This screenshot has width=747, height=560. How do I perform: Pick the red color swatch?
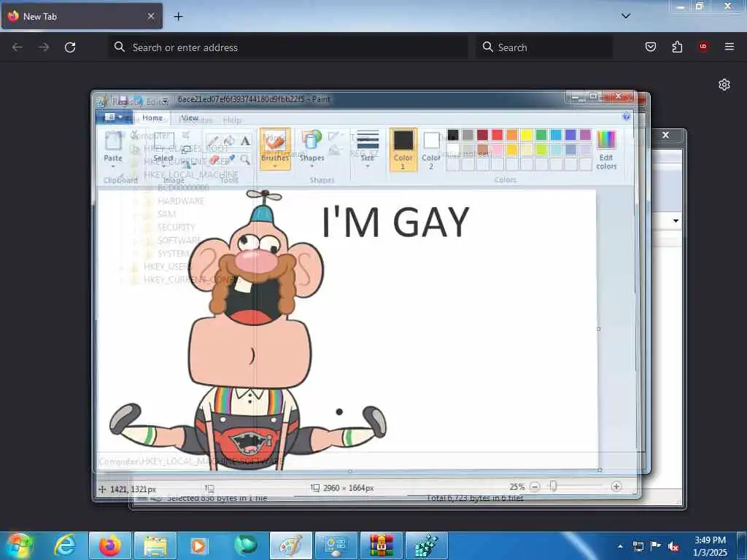(x=497, y=135)
